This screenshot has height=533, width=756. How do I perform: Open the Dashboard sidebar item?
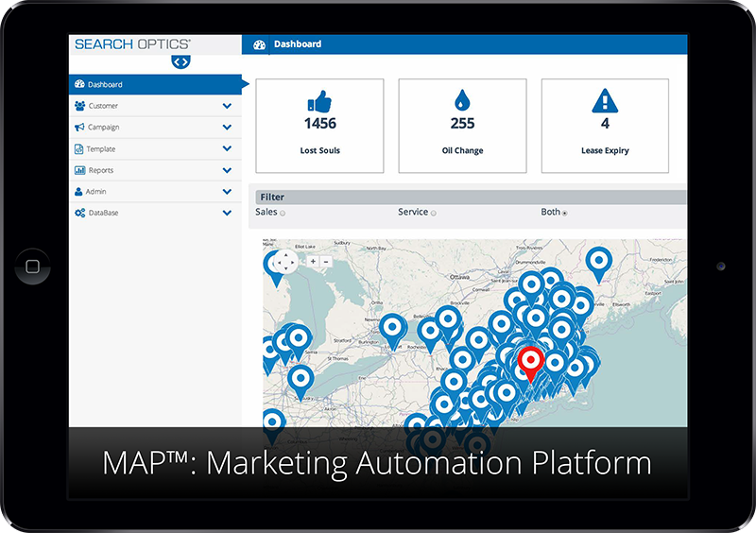click(x=105, y=84)
